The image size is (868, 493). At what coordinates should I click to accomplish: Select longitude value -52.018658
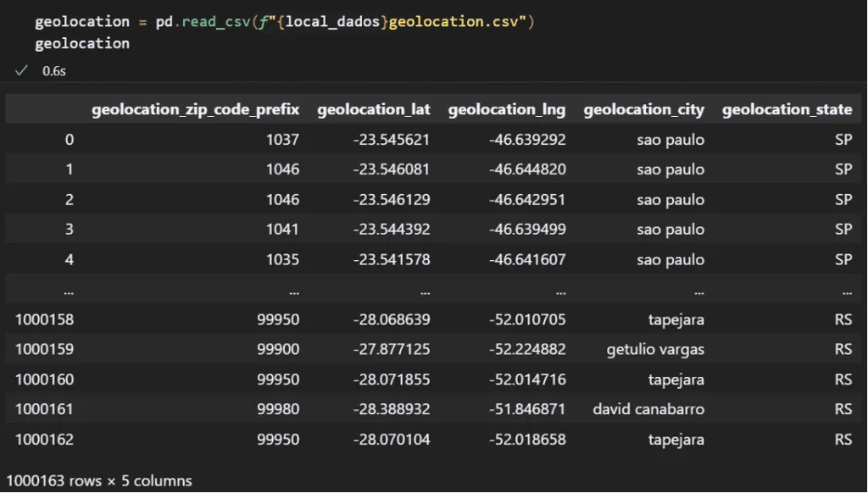527,440
